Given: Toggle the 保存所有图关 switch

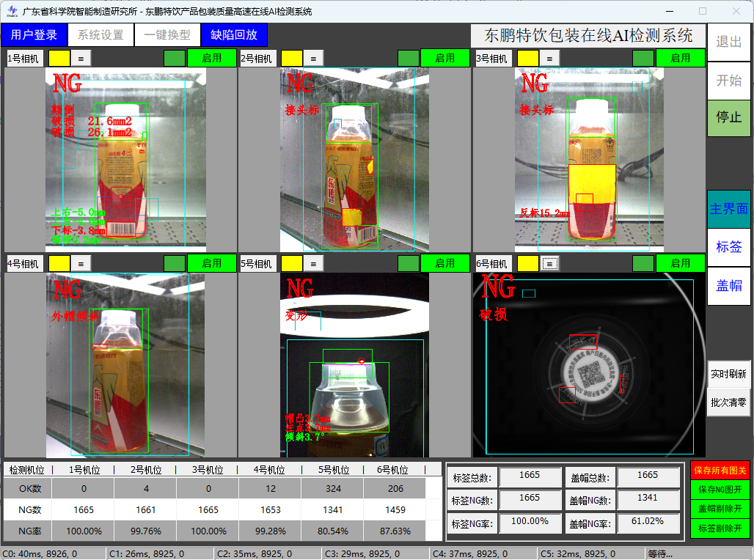Looking at the screenshot, I should tap(720, 470).
